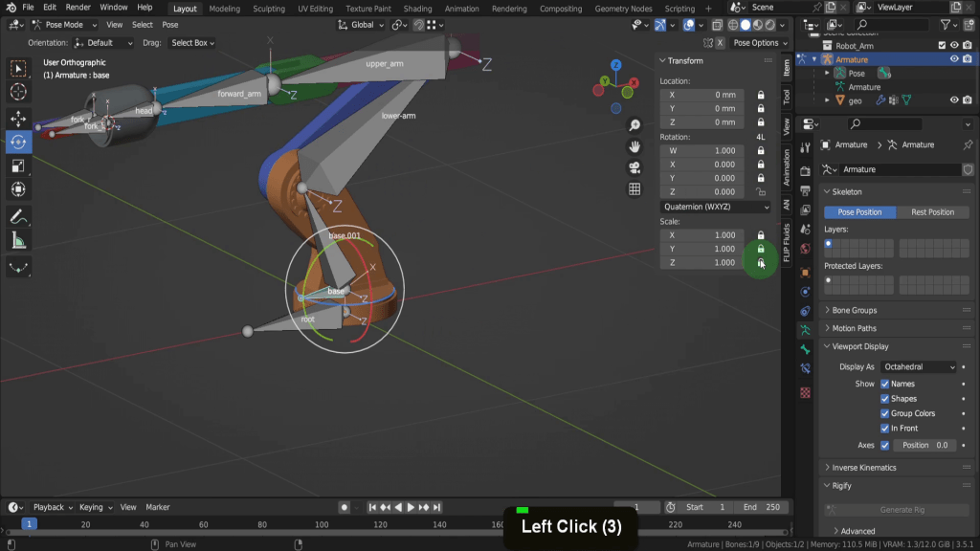980x551 pixels.
Task: Select the Rotate tool in left toolbar
Action: pyautogui.click(x=18, y=142)
